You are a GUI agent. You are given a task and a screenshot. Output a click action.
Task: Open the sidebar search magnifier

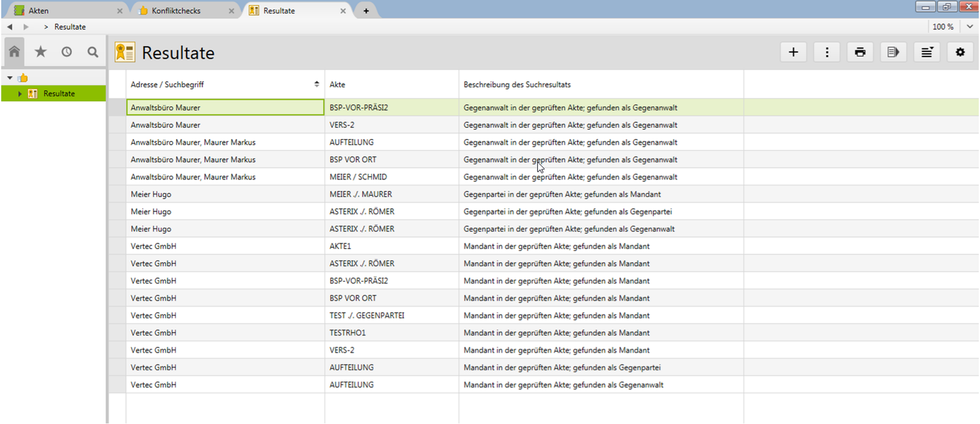[x=93, y=52]
